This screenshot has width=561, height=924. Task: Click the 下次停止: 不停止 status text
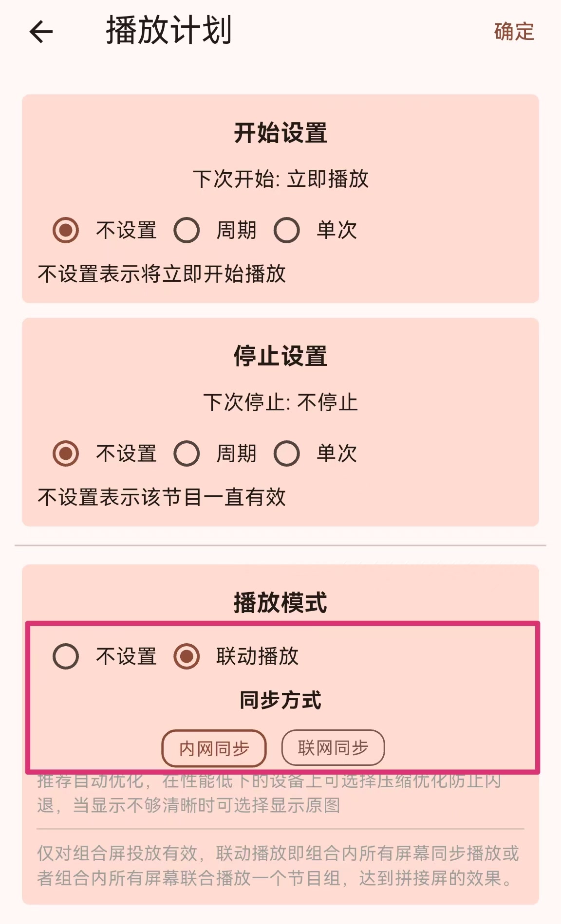[x=280, y=402]
